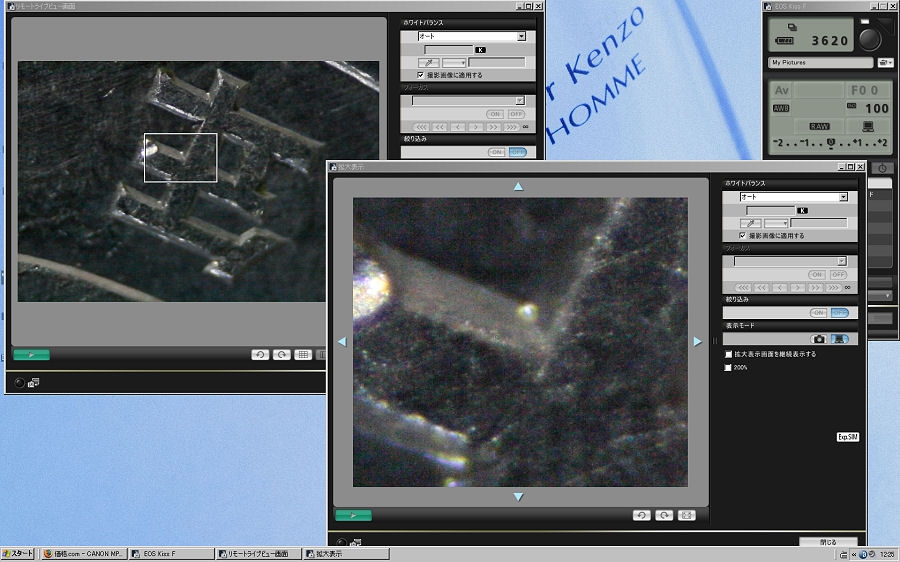This screenshot has height=562, width=900.
Task: Click focus ON button in zoom window
Action: [816, 275]
